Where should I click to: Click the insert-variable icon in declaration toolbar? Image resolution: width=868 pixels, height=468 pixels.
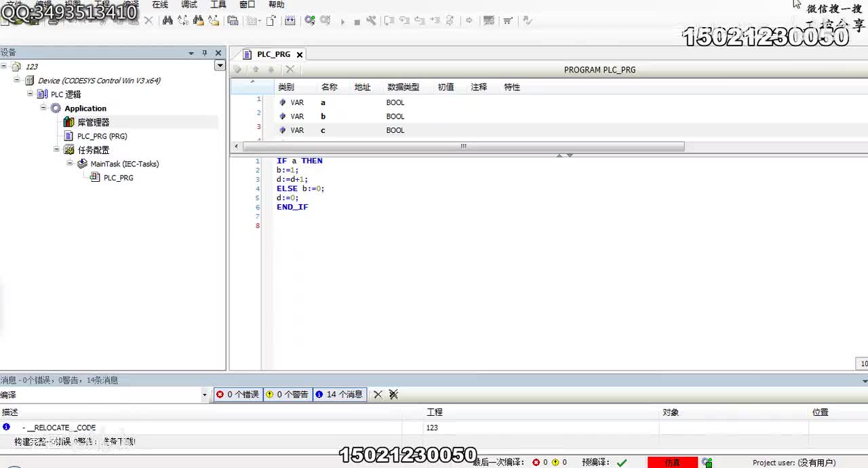(x=237, y=69)
